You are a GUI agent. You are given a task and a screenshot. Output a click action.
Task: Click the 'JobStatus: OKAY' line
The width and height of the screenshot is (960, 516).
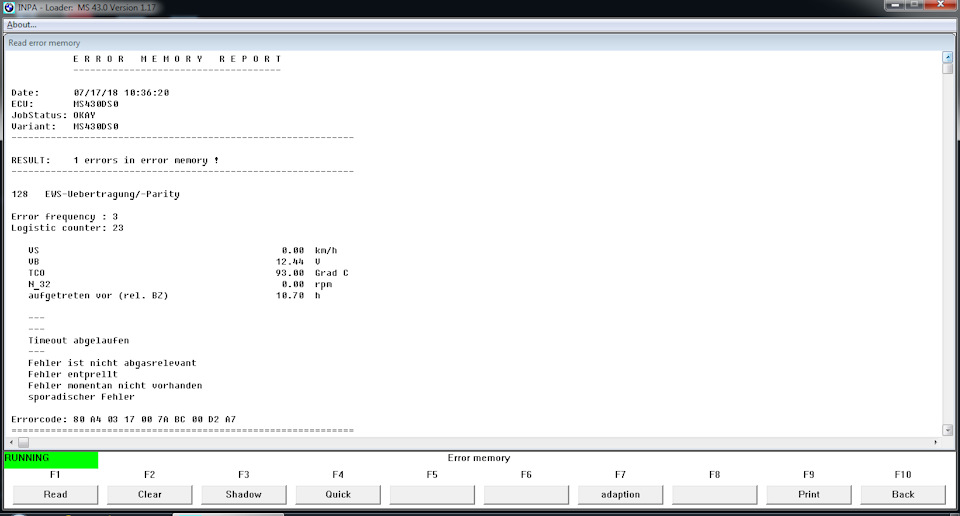53,115
